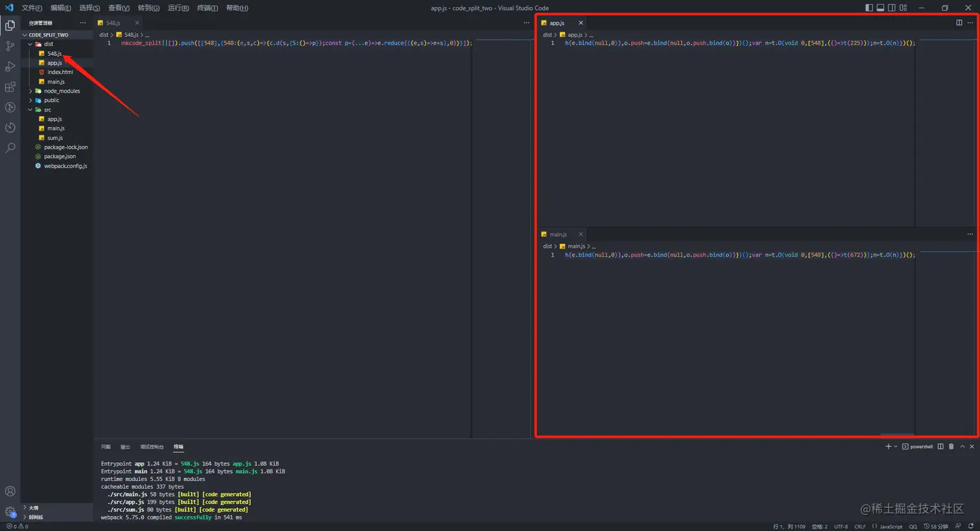
Task: Open the Accounts menu icon
Action: [x=10, y=491]
